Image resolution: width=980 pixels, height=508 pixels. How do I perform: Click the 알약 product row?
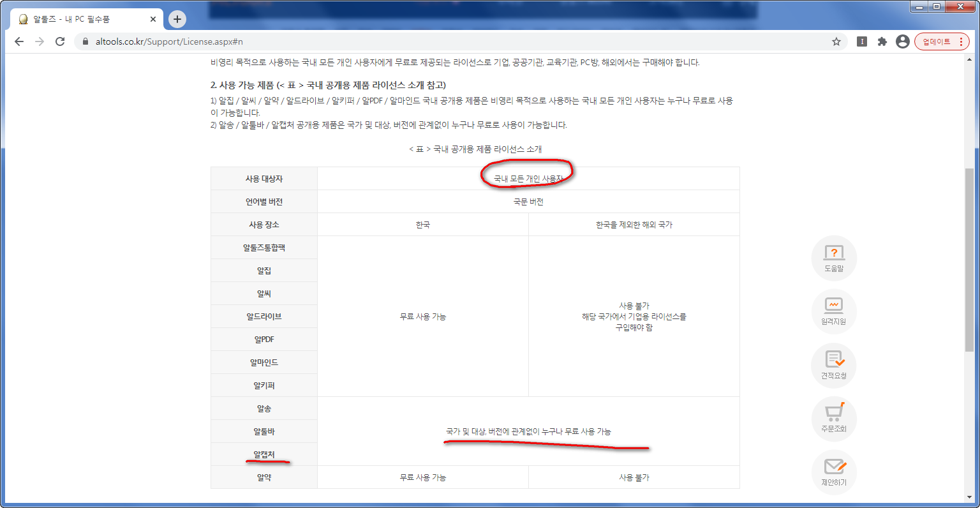pos(264,477)
